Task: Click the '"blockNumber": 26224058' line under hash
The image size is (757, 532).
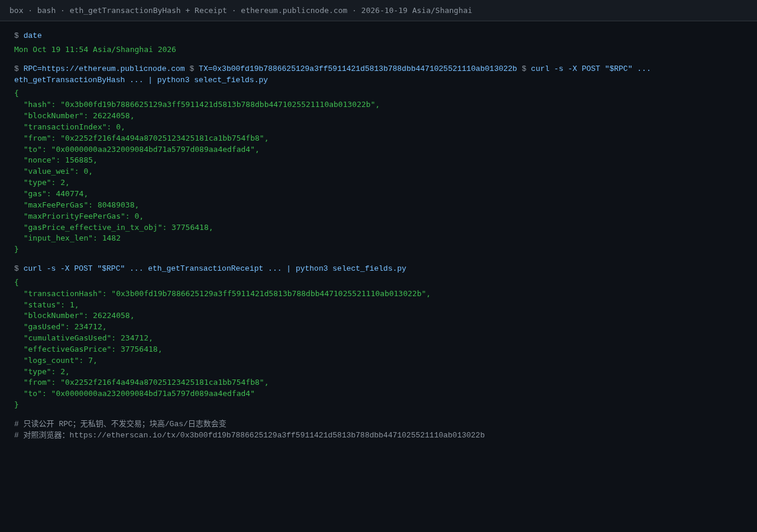Action: pos(79,116)
